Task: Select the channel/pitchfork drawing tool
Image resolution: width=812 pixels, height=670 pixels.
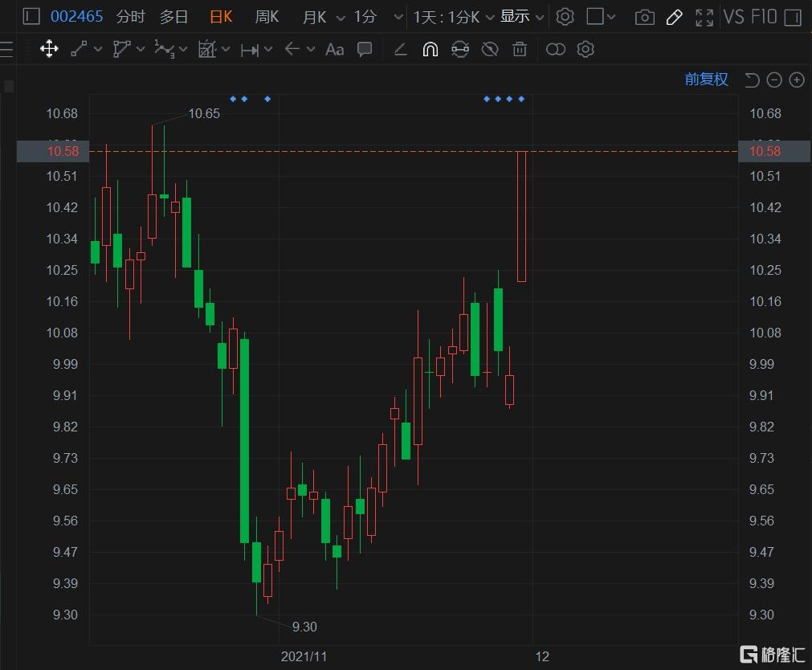Action: [x=122, y=49]
